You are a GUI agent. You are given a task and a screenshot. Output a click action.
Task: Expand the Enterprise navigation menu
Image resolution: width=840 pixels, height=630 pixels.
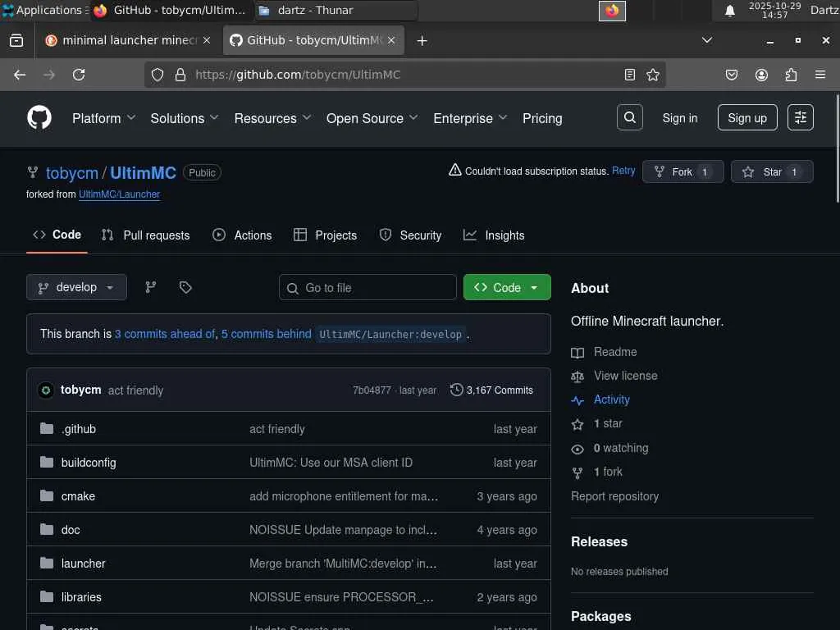point(470,118)
